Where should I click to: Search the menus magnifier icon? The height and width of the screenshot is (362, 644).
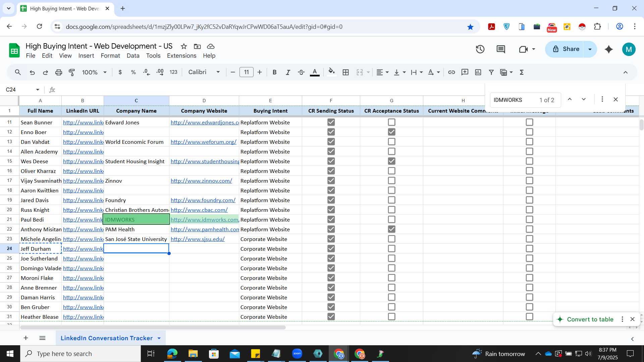tap(18, 72)
